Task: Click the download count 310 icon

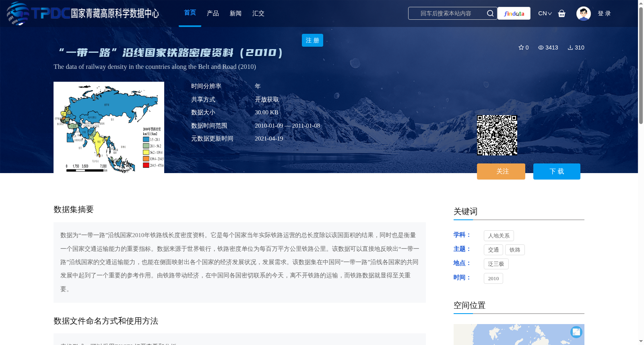Action: click(x=570, y=48)
